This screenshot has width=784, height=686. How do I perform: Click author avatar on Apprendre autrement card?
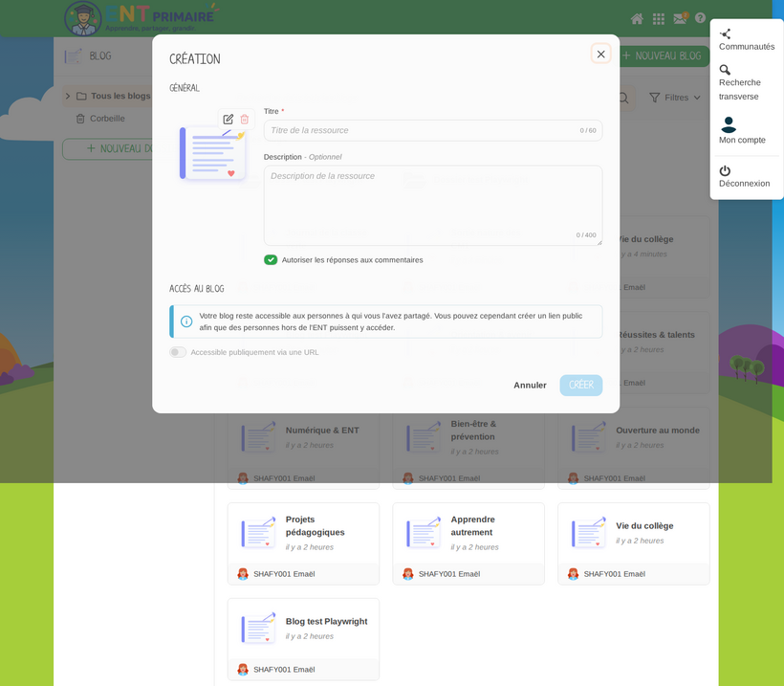pyautogui.click(x=408, y=574)
